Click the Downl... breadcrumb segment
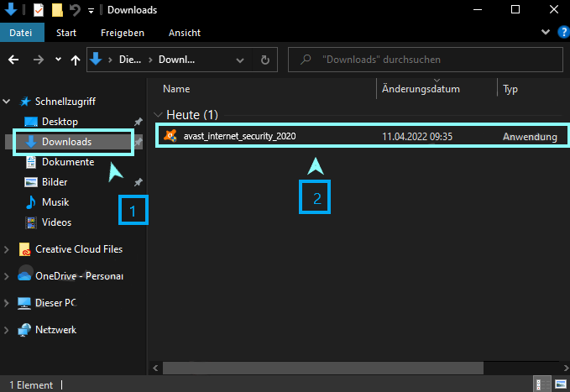 click(176, 60)
